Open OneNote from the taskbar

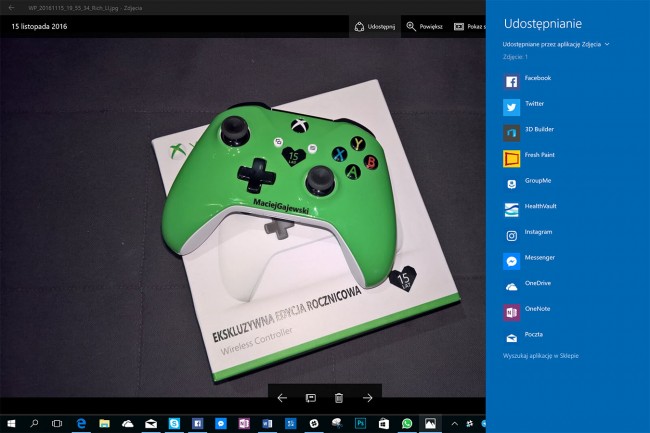pos(244,423)
